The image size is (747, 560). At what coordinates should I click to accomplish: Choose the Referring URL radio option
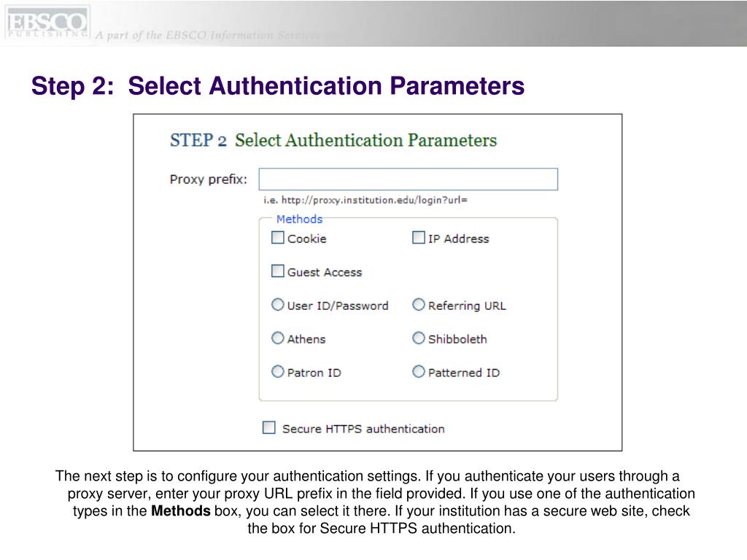click(x=419, y=305)
